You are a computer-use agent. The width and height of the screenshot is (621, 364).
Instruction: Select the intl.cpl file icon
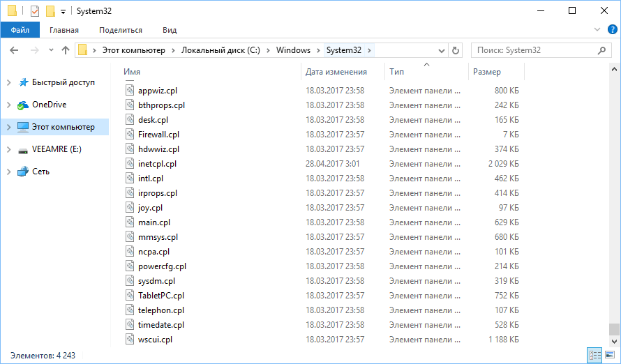(x=130, y=178)
